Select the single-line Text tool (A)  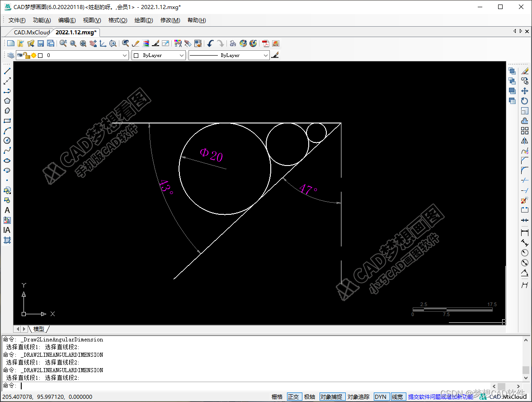pyautogui.click(x=7, y=210)
